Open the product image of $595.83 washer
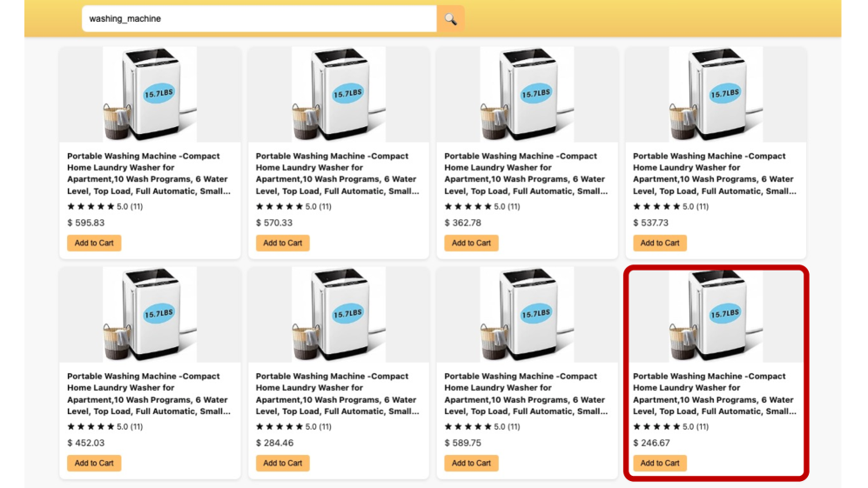Image resolution: width=868 pixels, height=488 pixels. click(x=150, y=94)
